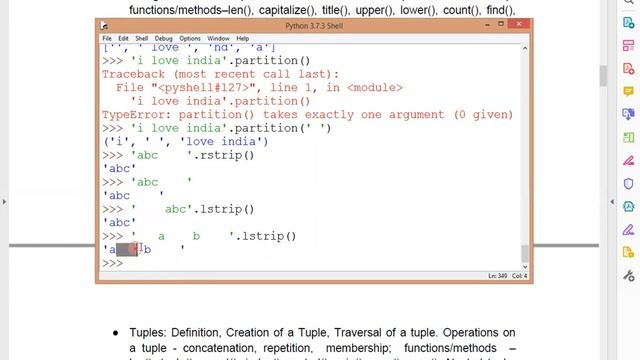Open the Protect shield tool
The width and height of the screenshot is (640, 360).
point(629,183)
